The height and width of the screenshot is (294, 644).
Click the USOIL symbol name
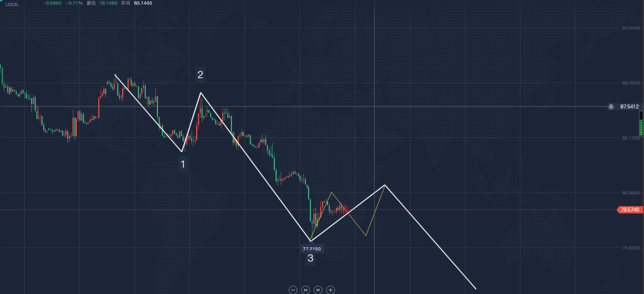pyautogui.click(x=13, y=4)
